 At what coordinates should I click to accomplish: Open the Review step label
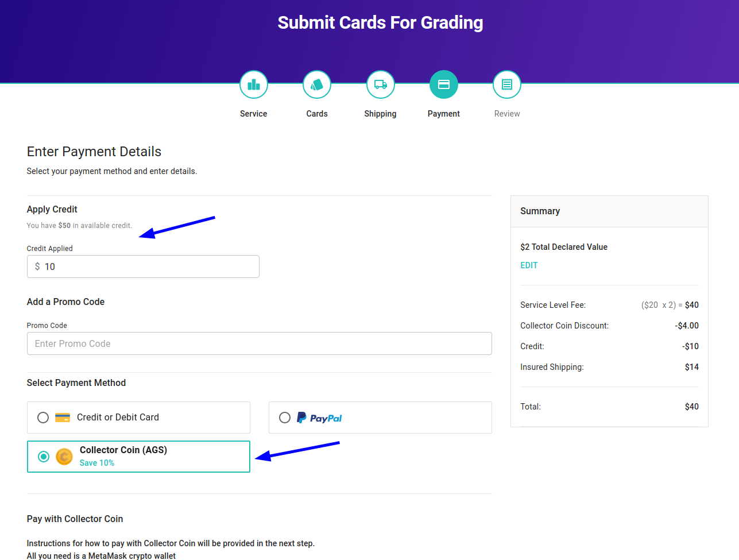[x=507, y=114]
